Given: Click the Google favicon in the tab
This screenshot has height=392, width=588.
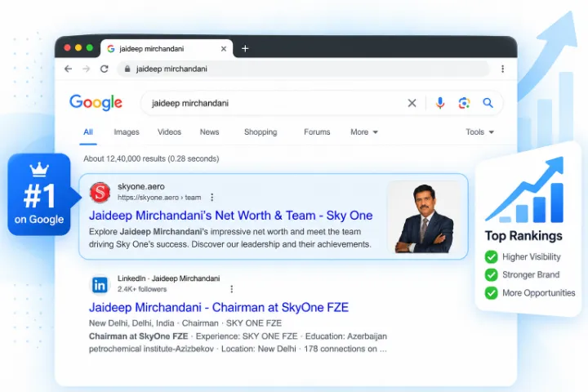Looking at the screenshot, I should 110,49.
